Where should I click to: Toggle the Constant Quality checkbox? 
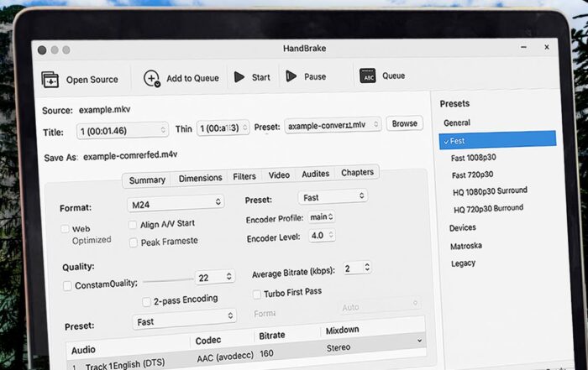coord(67,286)
